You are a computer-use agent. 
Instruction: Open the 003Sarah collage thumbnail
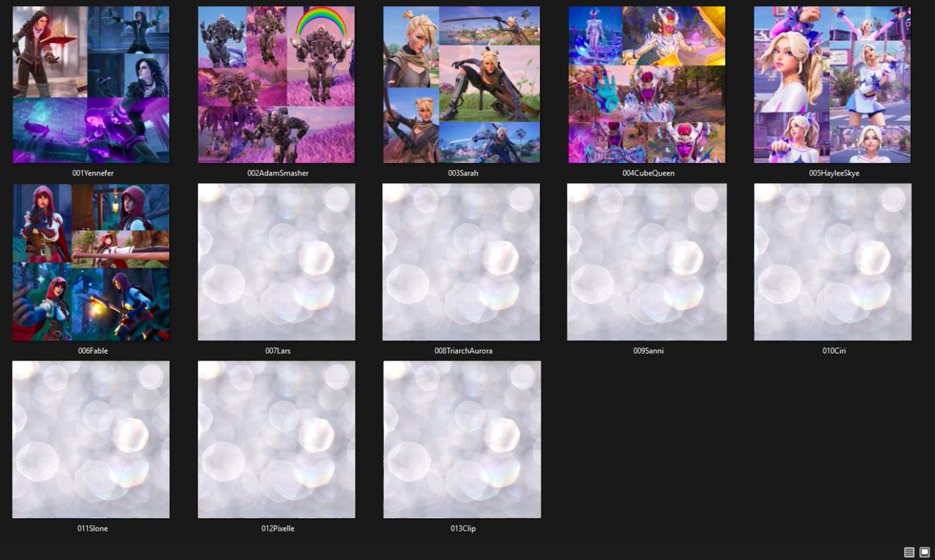(x=462, y=85)
